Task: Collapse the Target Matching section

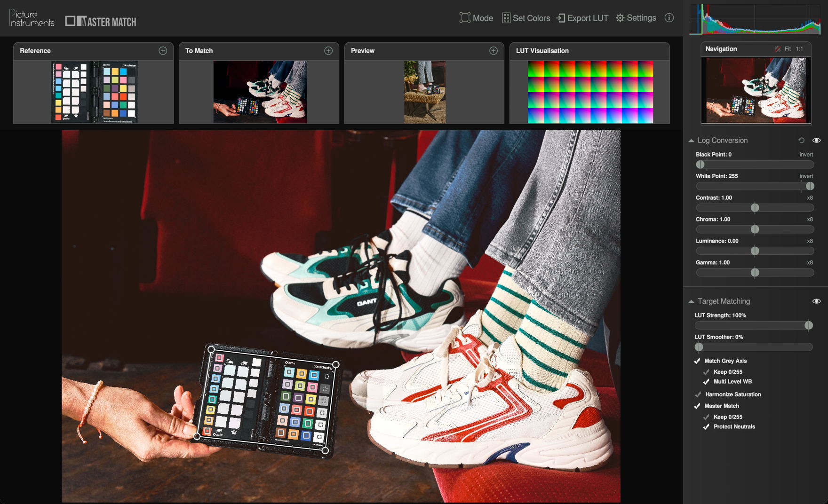Action: tap(691, 301)
